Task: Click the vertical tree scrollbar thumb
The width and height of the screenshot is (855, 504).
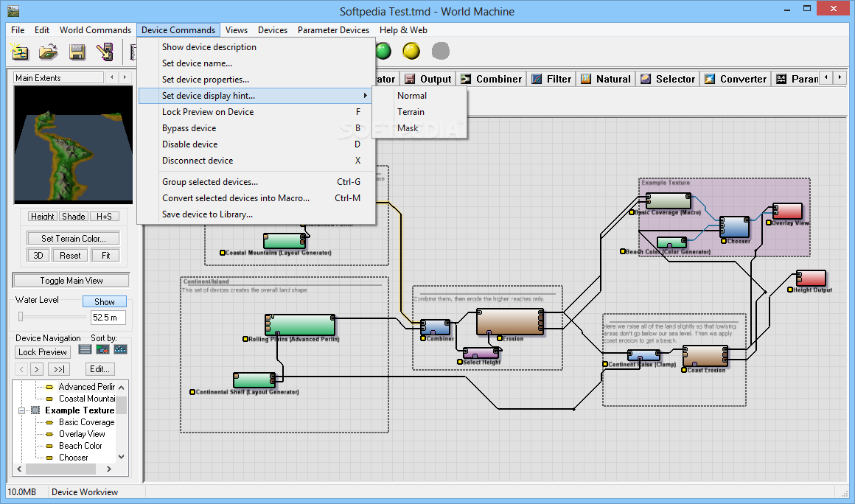Action: 121,405
